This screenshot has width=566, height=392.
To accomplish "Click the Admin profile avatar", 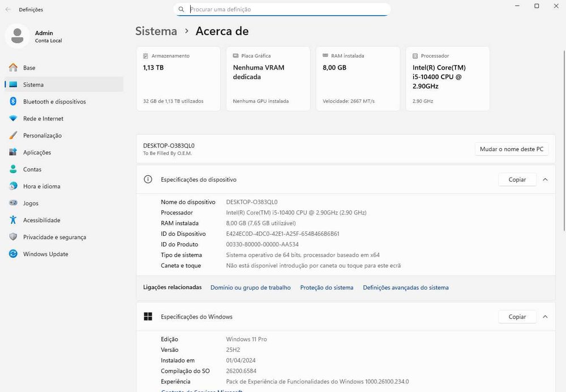I will coord(18,36).
